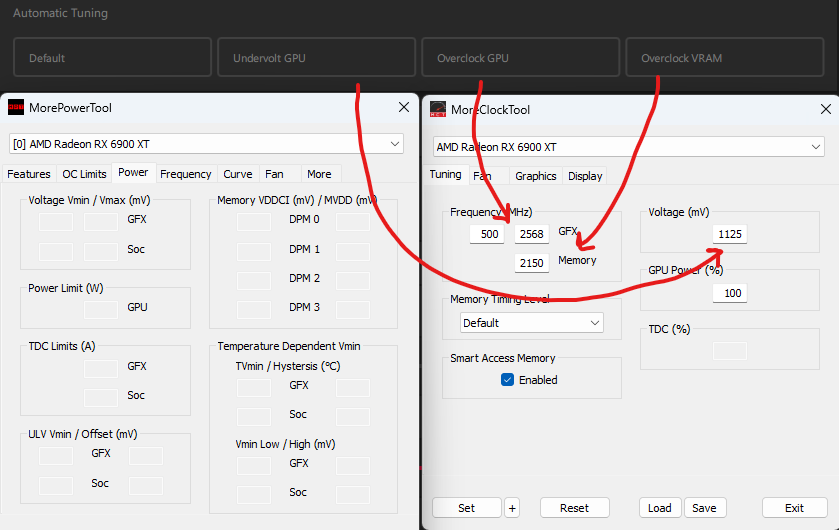Screen dimensions: 839x530
Task: Click Vmin Low GFX field
Action: [x=254, y=466]
